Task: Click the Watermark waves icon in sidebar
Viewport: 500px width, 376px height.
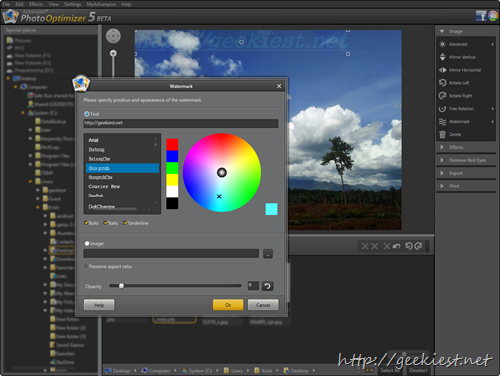Action: (x=442, y=122)
